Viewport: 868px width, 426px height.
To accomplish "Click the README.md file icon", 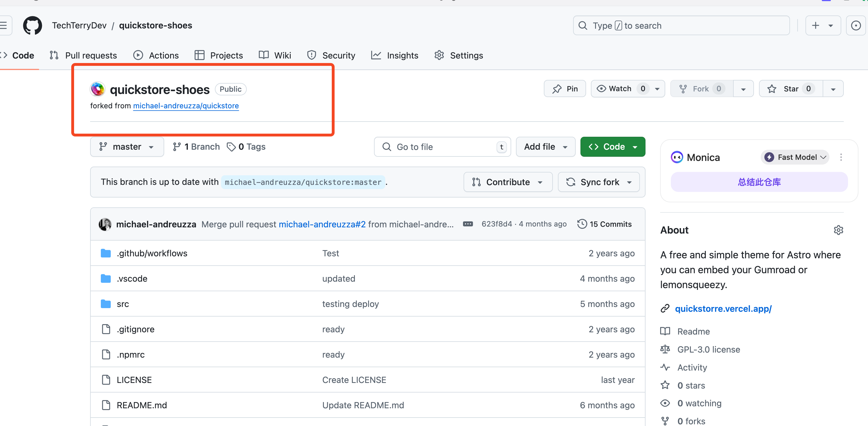I will pos(106,405).
